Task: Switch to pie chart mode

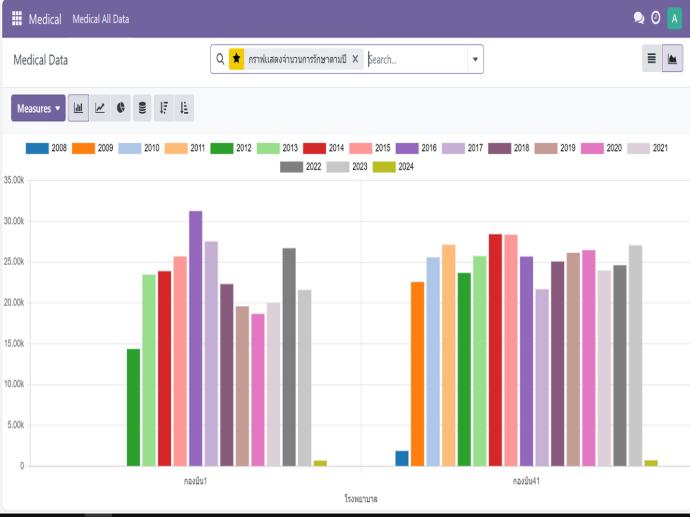Action: point(121,107)
